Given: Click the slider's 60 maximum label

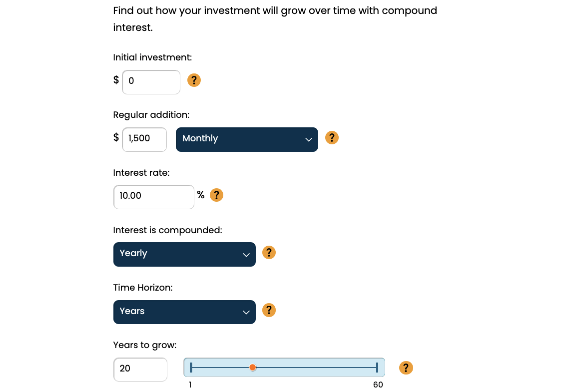Looking at the screenshot, I should point(378,385).
